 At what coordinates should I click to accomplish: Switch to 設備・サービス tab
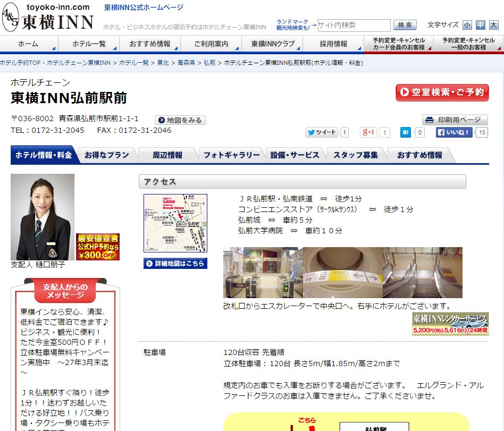[295, 155]
